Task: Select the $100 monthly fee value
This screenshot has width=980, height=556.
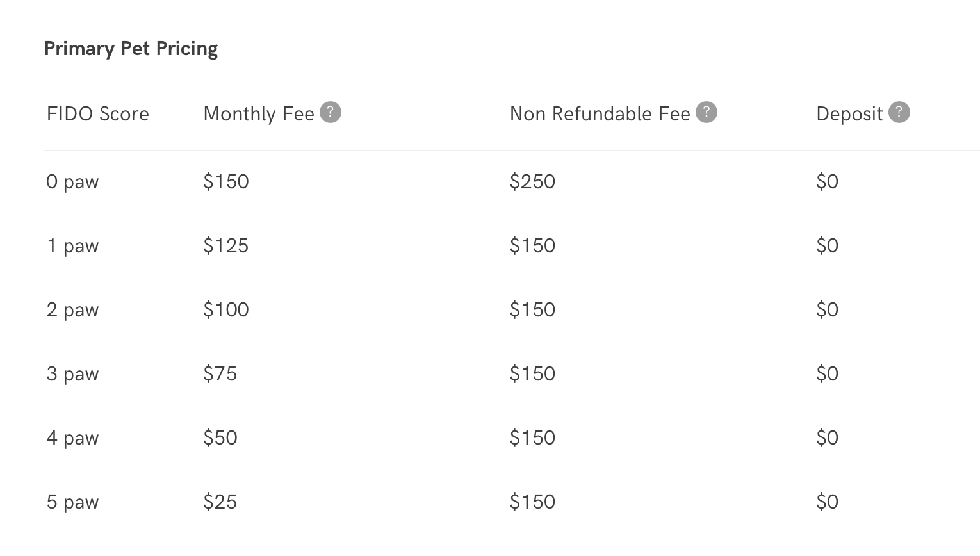Action: [x=225, y=310]
